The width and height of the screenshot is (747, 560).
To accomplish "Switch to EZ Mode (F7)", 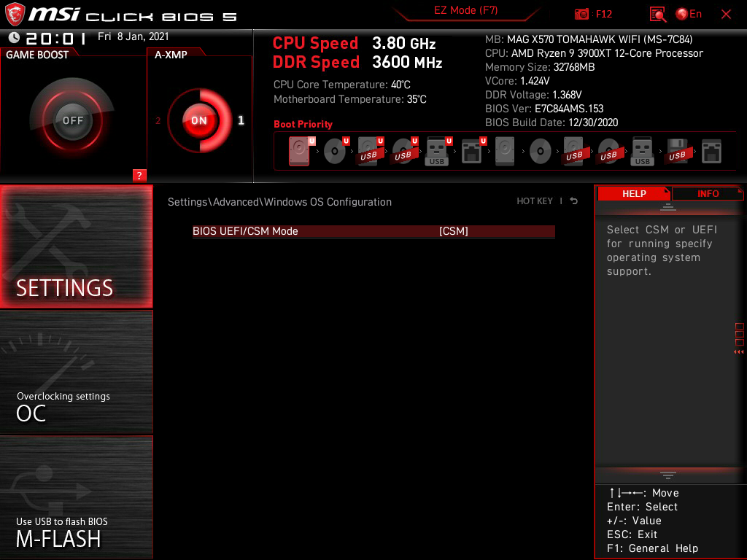I will tap(466, 10).
